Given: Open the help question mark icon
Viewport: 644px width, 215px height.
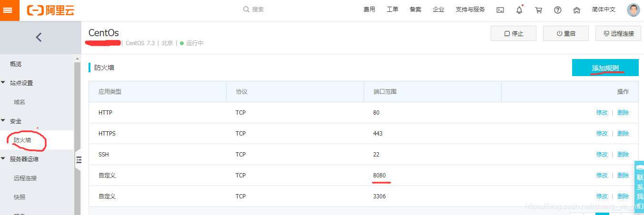Looking at the screenshot, I should [558, 10].
